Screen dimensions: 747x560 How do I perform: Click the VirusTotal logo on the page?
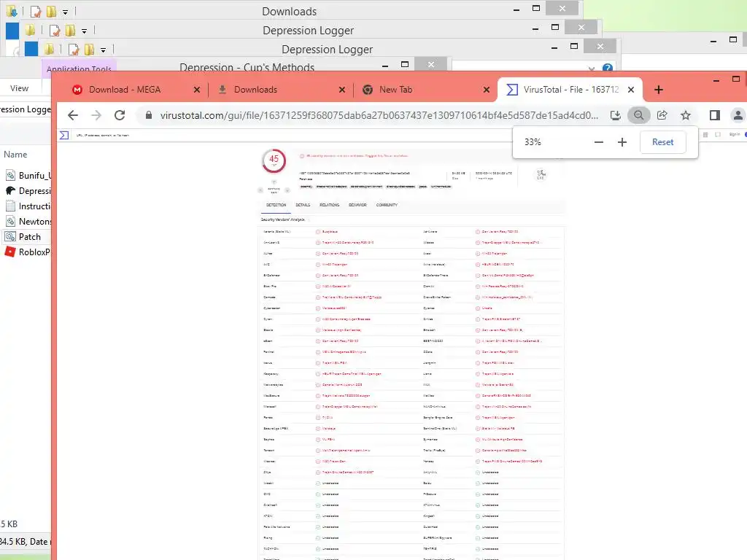(x=64, y=135)
